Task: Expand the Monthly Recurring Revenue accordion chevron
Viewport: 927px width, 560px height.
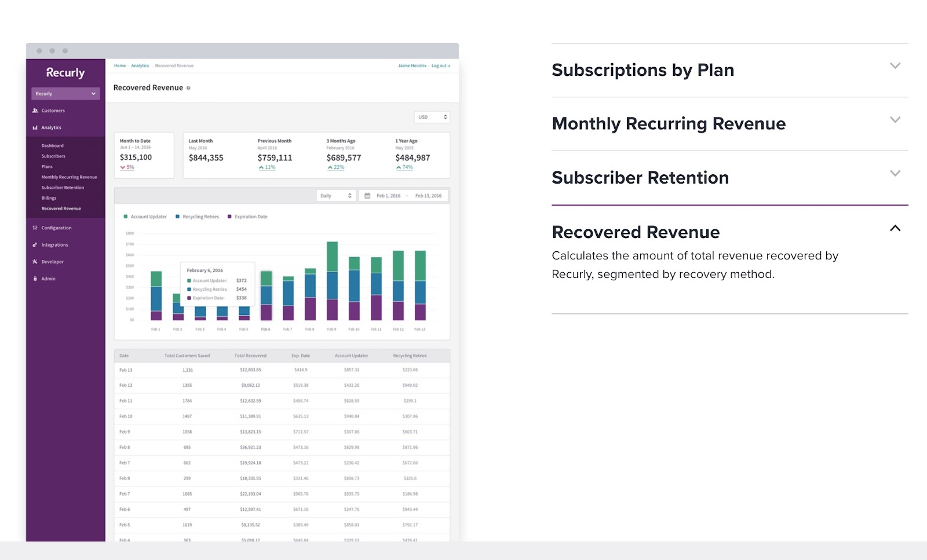Action: (895, 120)
